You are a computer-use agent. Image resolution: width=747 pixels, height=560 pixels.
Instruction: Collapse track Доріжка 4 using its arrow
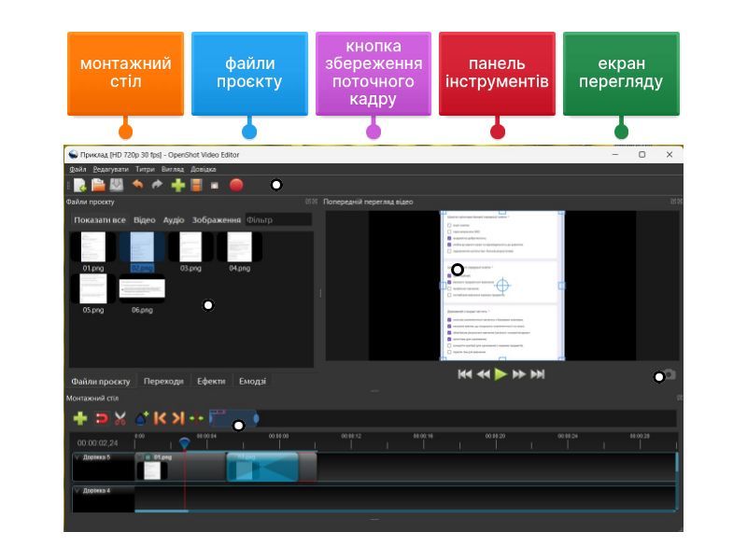(x=77, y=490)
